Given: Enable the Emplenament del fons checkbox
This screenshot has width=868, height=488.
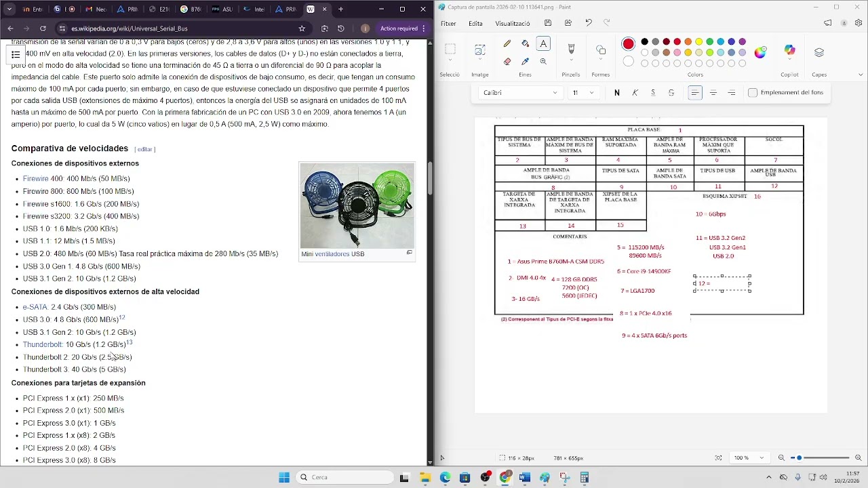Looking at the screenshot, I should coord(753,93).
